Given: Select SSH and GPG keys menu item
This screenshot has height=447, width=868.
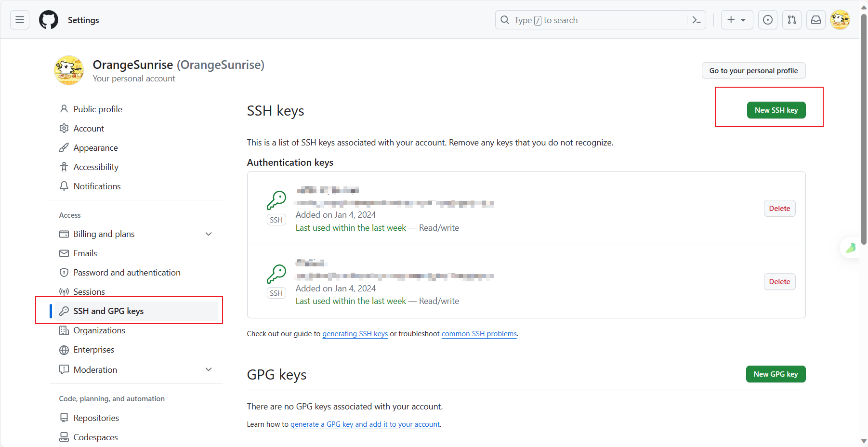Looking at the screenshot, I should (108, 311).
